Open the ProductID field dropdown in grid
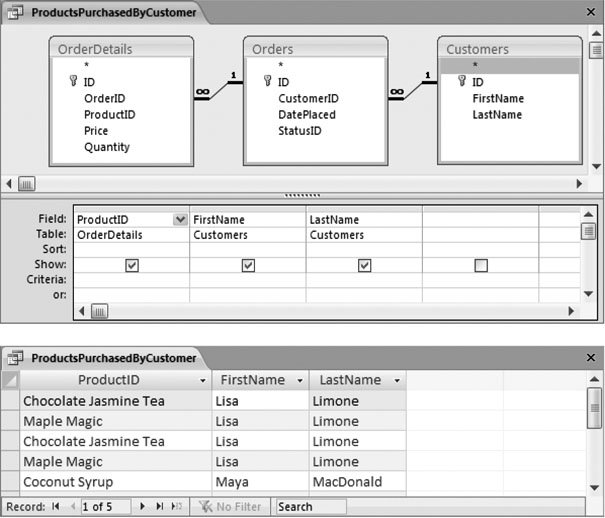 tap(180, 219)
